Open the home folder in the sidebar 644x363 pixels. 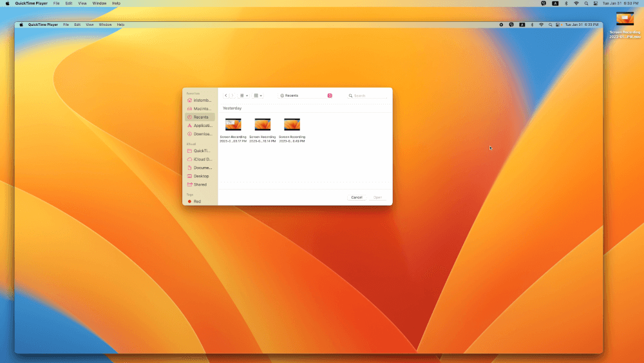click(200, 101)
